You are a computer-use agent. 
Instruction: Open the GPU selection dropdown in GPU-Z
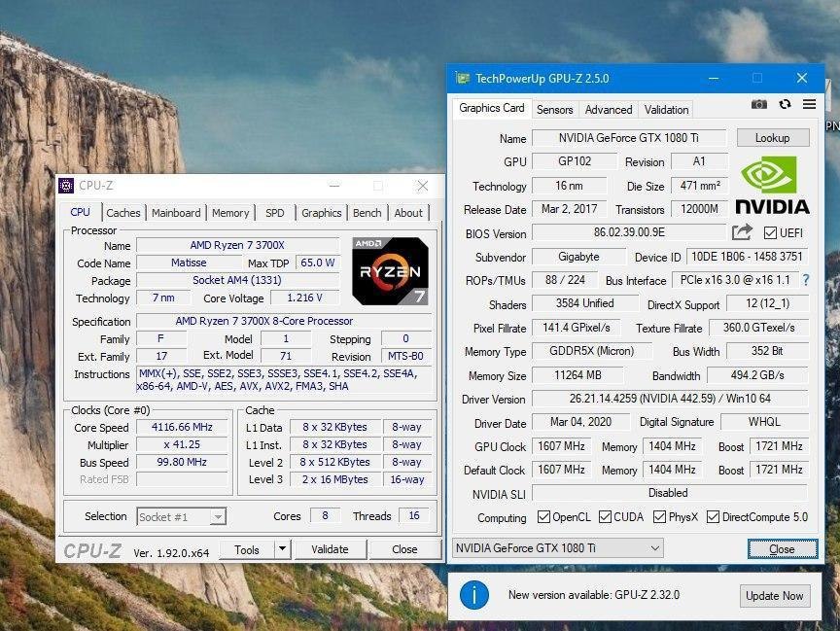pyautogui.click(x=558, y=548)
